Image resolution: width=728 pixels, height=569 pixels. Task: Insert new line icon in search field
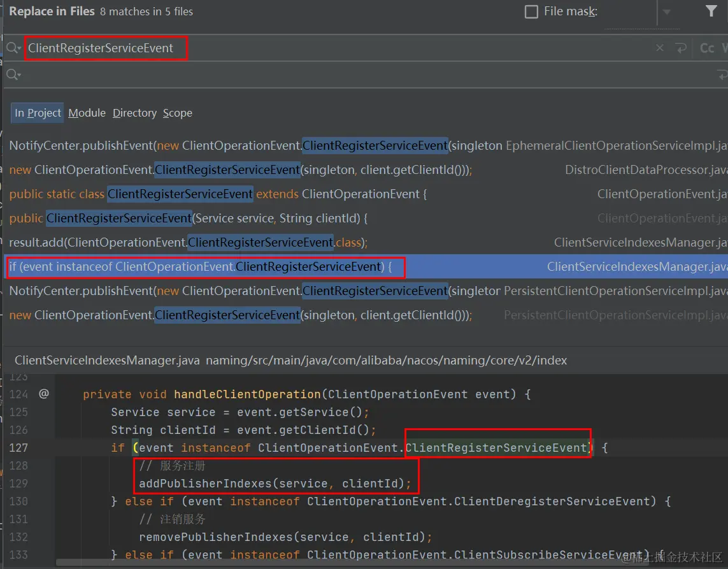[681, 48]
